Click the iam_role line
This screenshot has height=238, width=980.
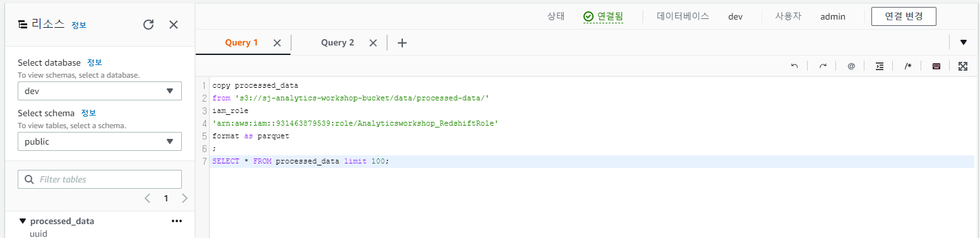[x=230, y=110]
